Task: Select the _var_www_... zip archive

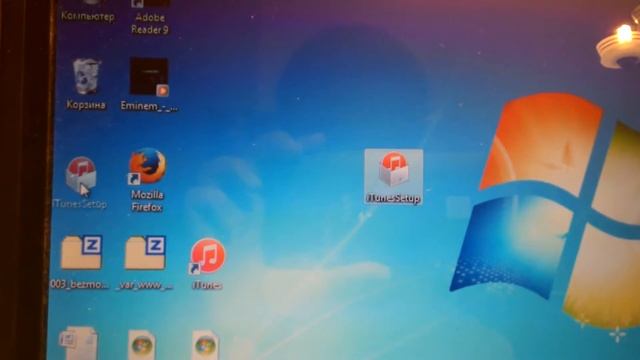Action: (145, 262)
